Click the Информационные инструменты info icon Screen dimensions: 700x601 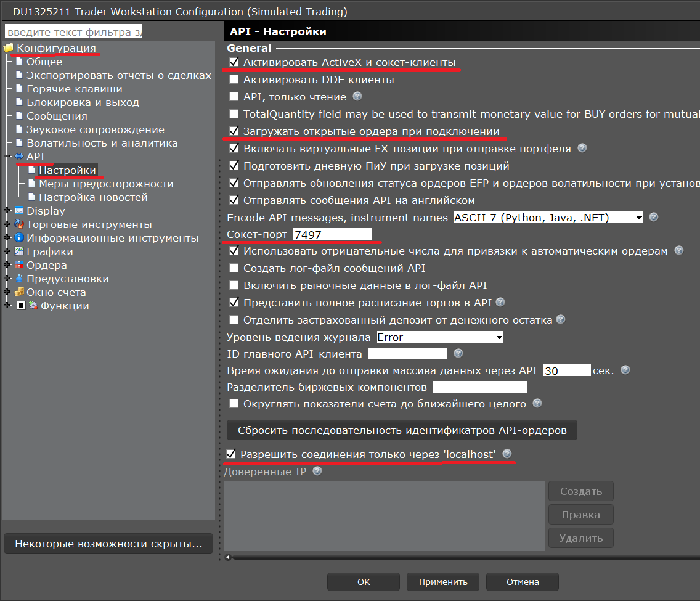click(x=19, y=237)
